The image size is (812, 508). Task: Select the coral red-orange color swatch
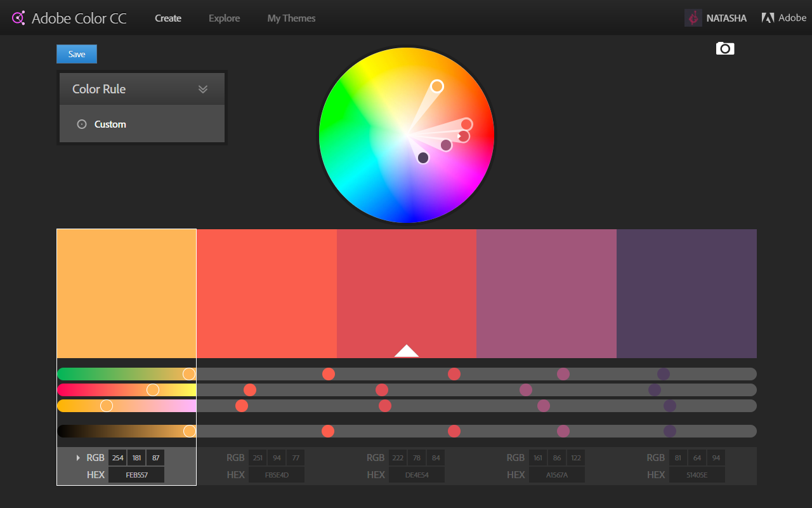[266, 293]
